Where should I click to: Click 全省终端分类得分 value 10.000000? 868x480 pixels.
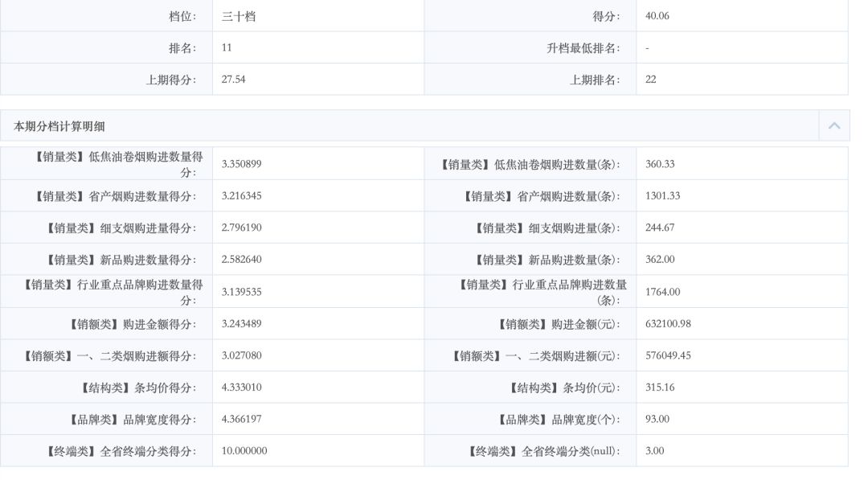pos(244,451)
